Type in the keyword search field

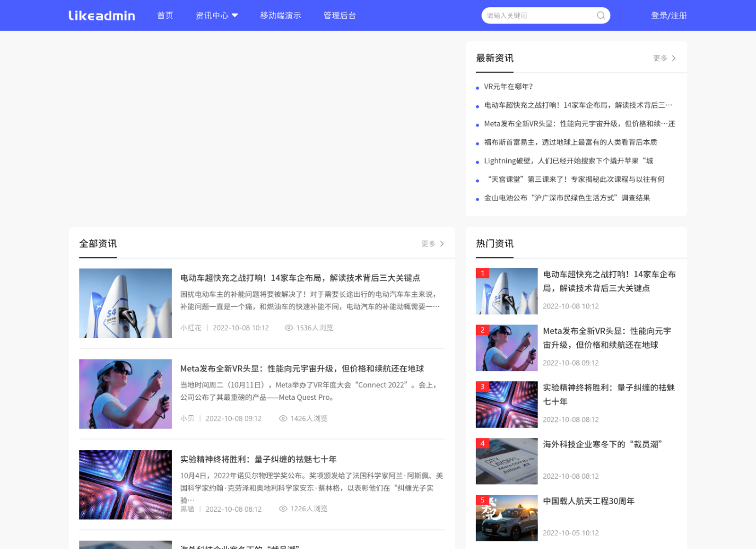[x=537, y=15]
